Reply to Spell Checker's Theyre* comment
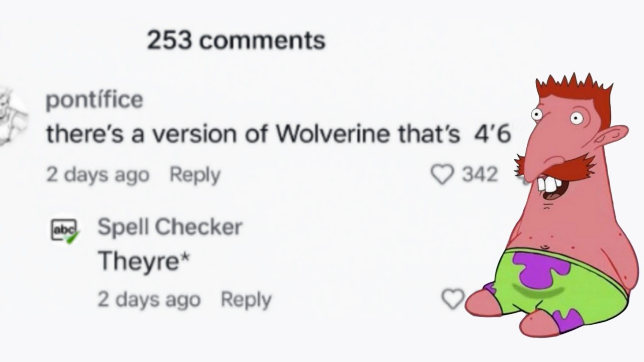This screenshot has height=362, width=644. coord(246,300)
